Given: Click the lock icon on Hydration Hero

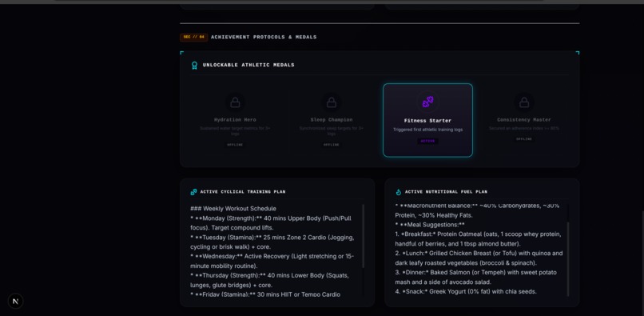Looking at the screenshot, I should click(x=235, y=102).
